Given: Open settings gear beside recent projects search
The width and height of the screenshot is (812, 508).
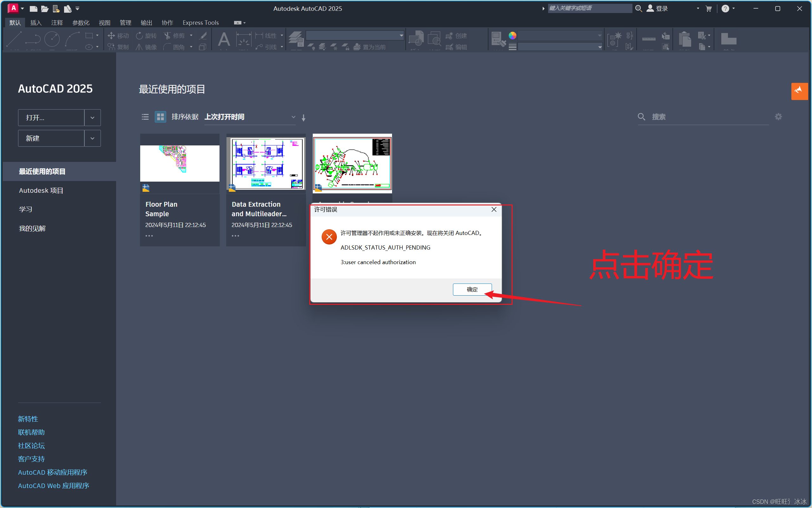Looking at the screenshot, I should (x=778, y=117).
